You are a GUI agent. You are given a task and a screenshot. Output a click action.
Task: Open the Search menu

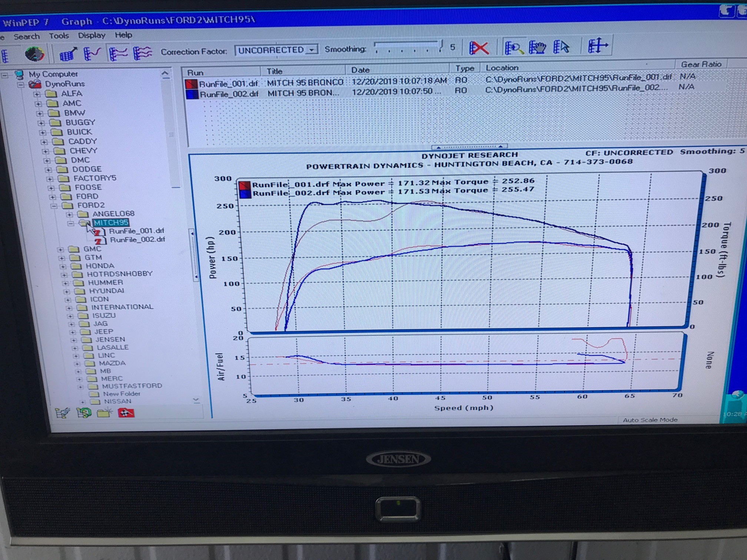pos(26,37)
